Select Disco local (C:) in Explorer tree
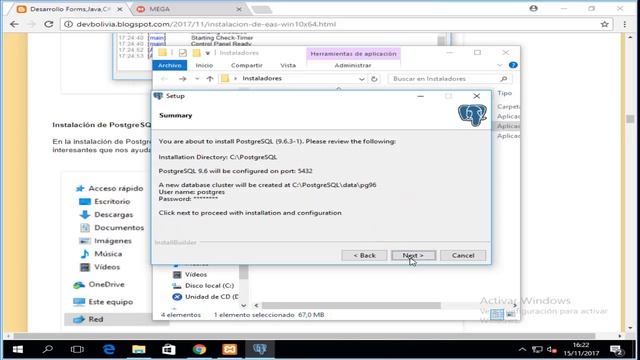 pyautogui.click(x=209, y=286)
